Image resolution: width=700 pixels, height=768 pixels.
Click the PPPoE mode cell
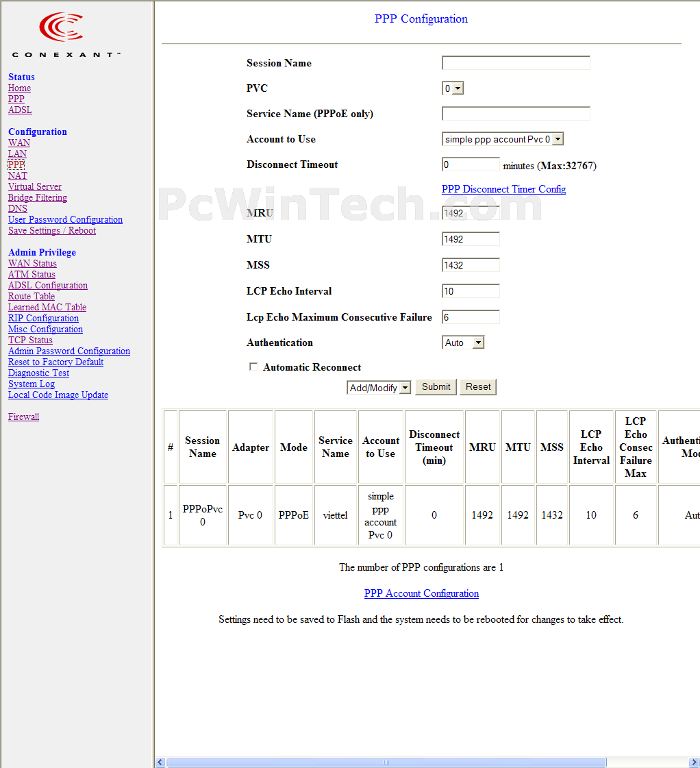(294, 515)
